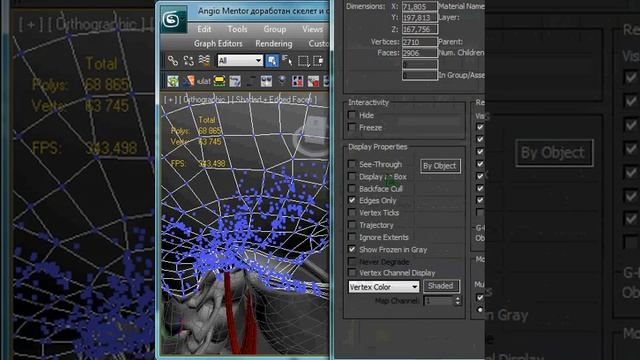Click the green icon starting the second toolbar row
Screen dimensions: 640x360
pos(173,81)
